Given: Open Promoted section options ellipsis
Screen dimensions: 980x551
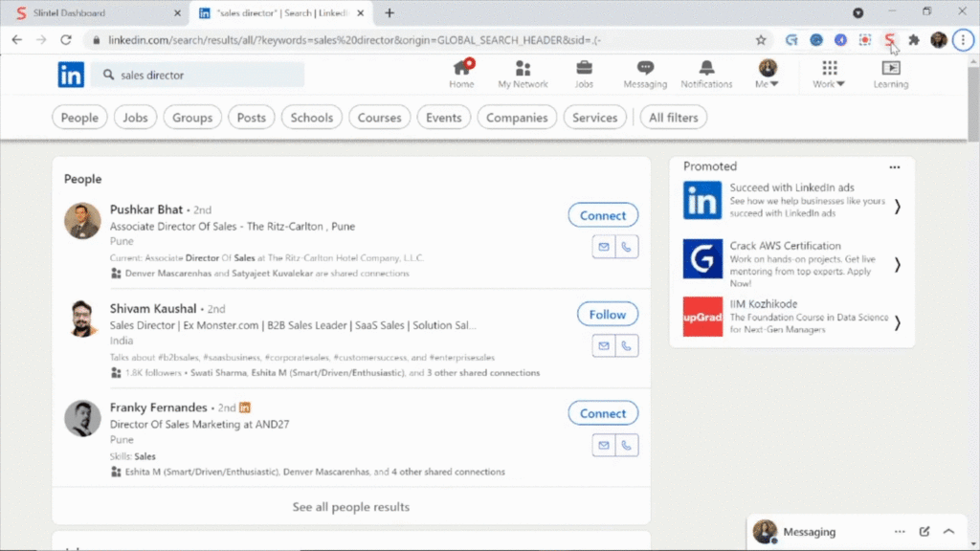Looking at the screenshot, I should pos(895,167).
